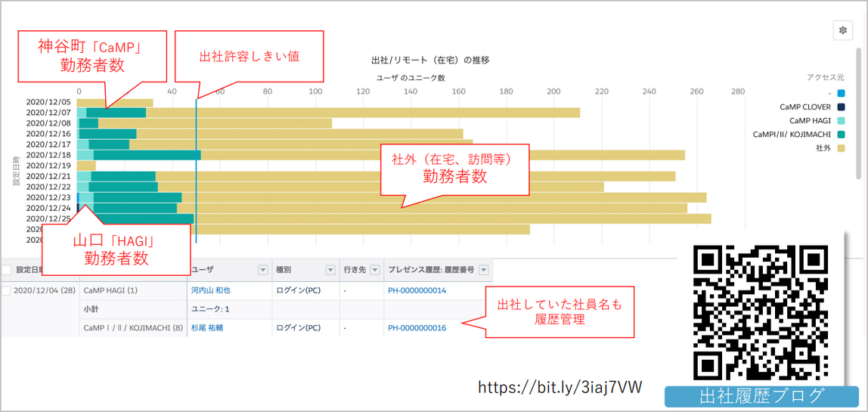Click the KOJIMACHI bar segment for 2020/12/21

(123, 177)
